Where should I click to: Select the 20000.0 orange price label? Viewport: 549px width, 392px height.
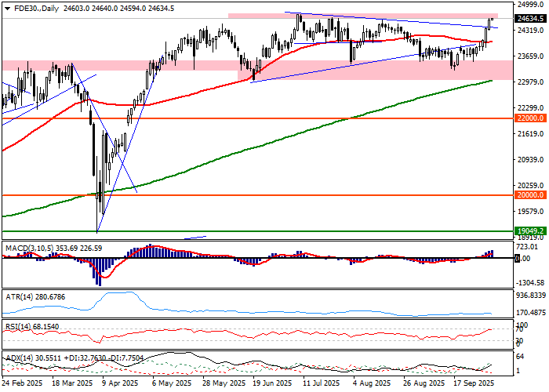coord(530,195)
